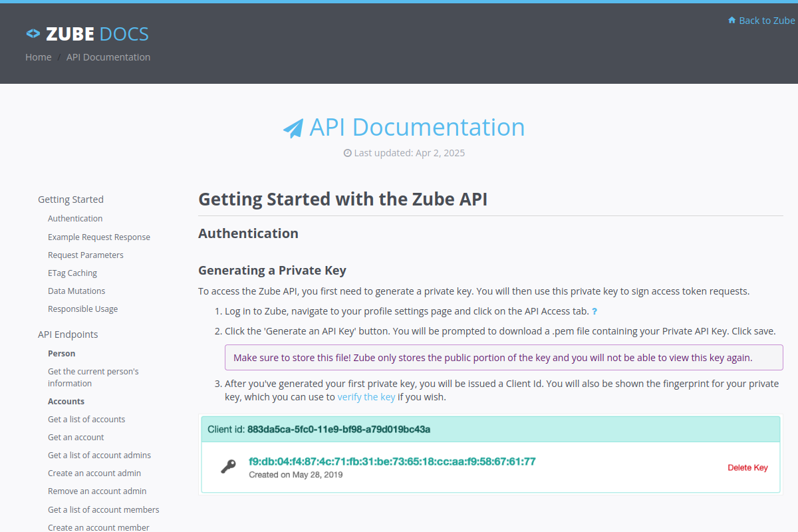
Task: Open Remove an account admin endpoint
Action: (x=97, y=491)
